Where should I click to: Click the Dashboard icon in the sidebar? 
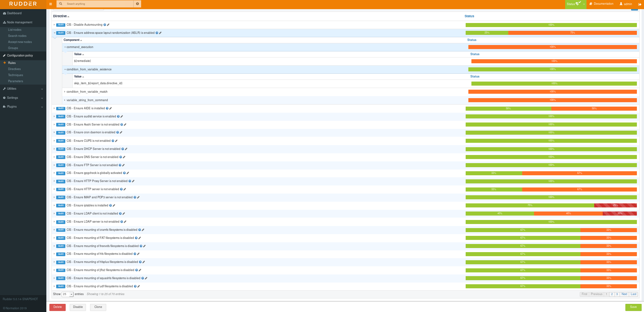(x=4, y=13)
